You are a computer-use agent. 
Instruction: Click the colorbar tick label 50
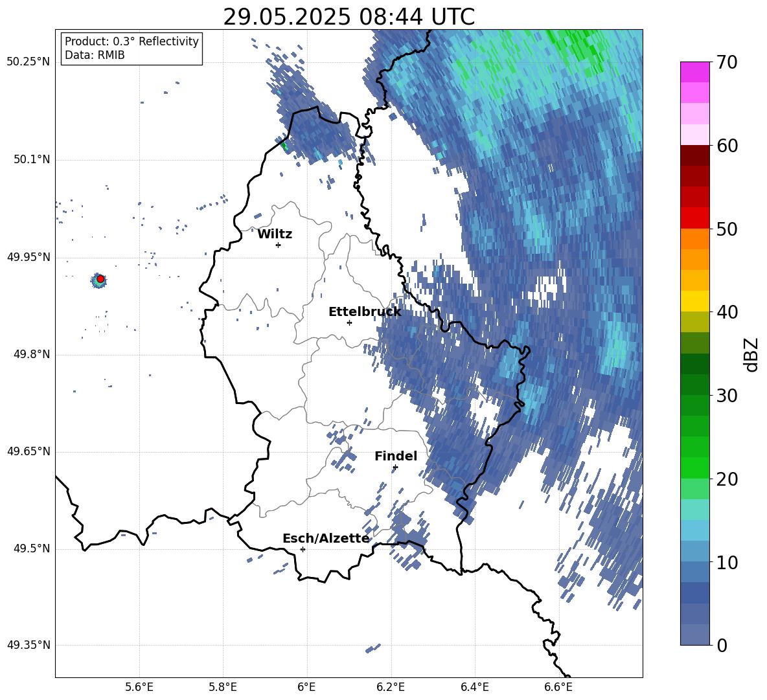[727, 229]
